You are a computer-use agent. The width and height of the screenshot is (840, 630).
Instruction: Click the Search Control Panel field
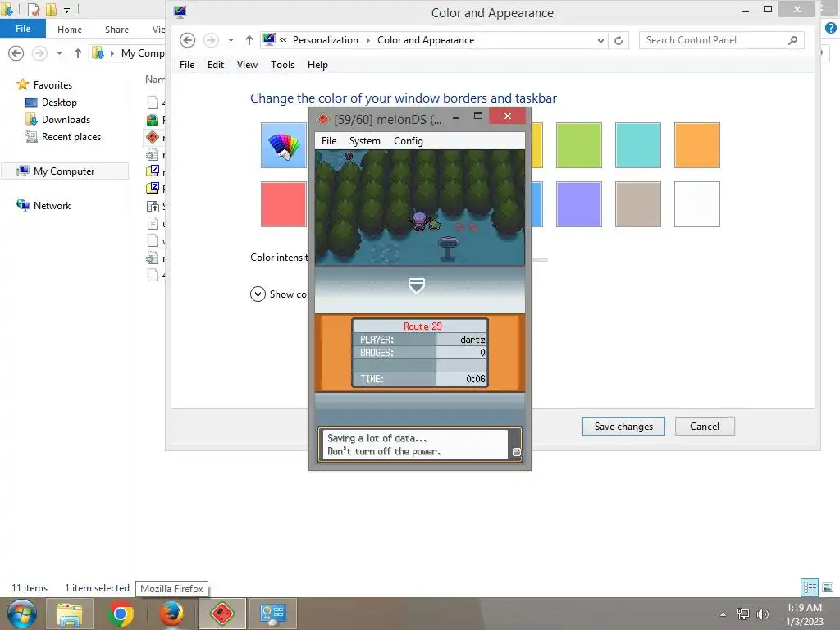[721, 40]
